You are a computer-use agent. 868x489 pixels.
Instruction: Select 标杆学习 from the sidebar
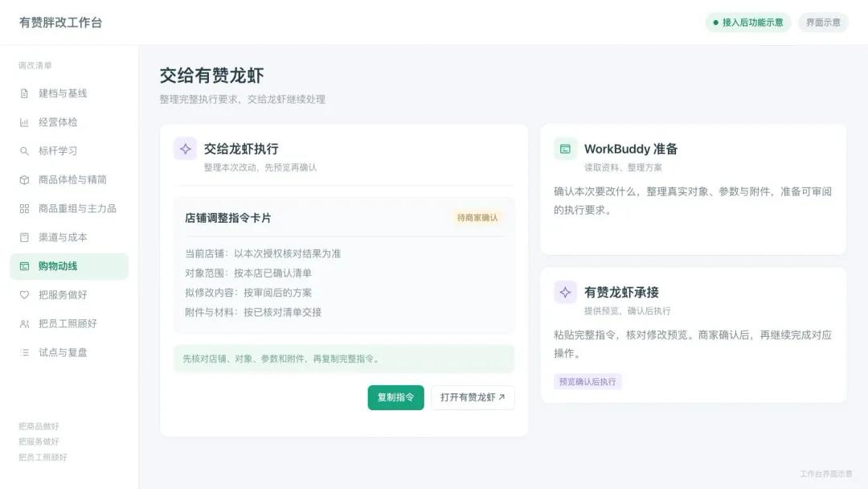tap(69, 151)
